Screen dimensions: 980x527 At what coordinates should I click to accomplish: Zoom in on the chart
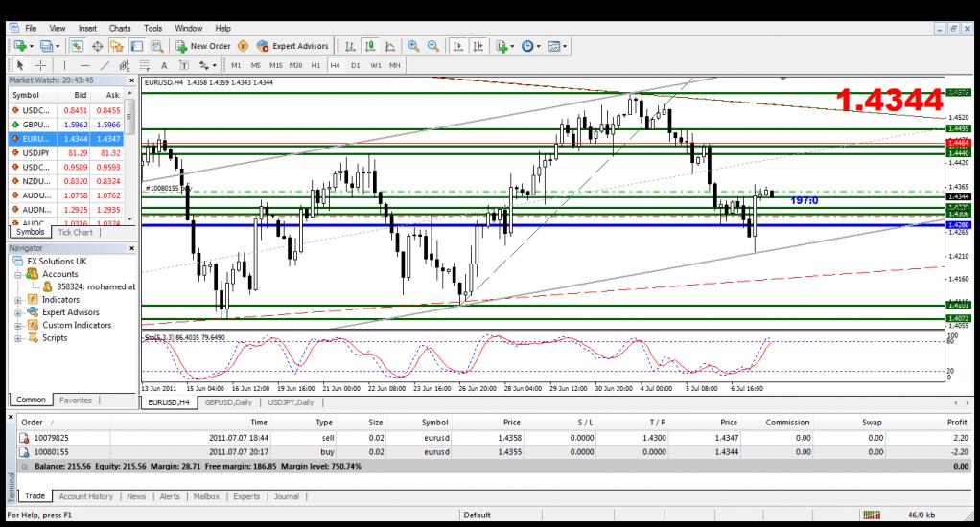413,46
